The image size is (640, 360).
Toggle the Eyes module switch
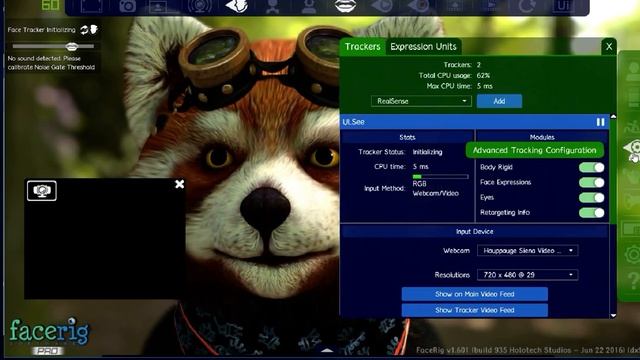click(591, 198)
